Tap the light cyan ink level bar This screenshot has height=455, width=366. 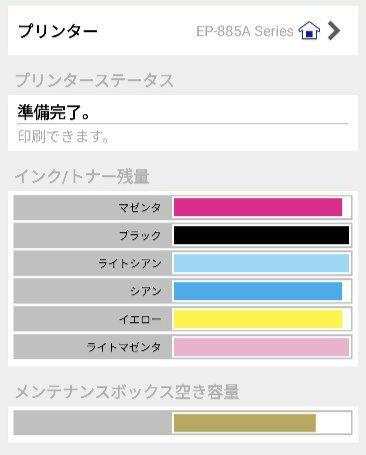pyautogui.click(x=262, y=263)
